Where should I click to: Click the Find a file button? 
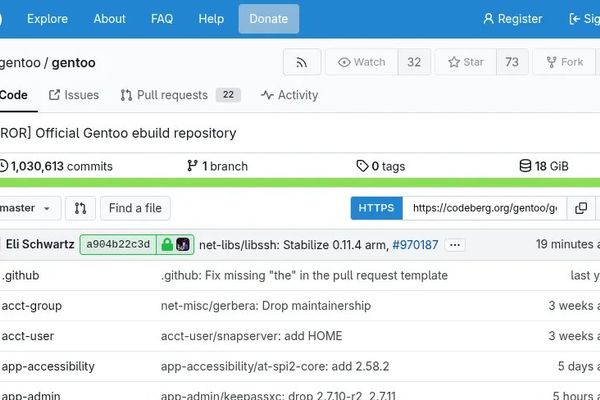pos(135,208)
